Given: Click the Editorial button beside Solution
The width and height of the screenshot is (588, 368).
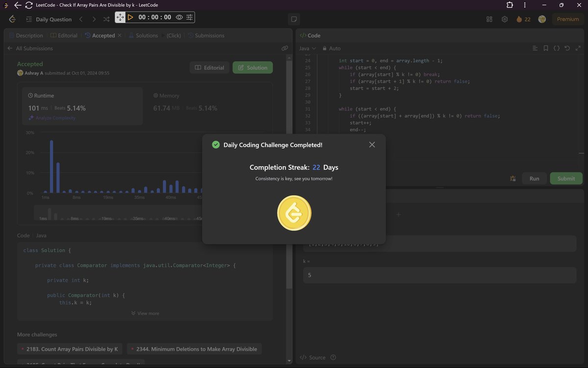Looking at the screenshot, I should (x=209, y=68).
